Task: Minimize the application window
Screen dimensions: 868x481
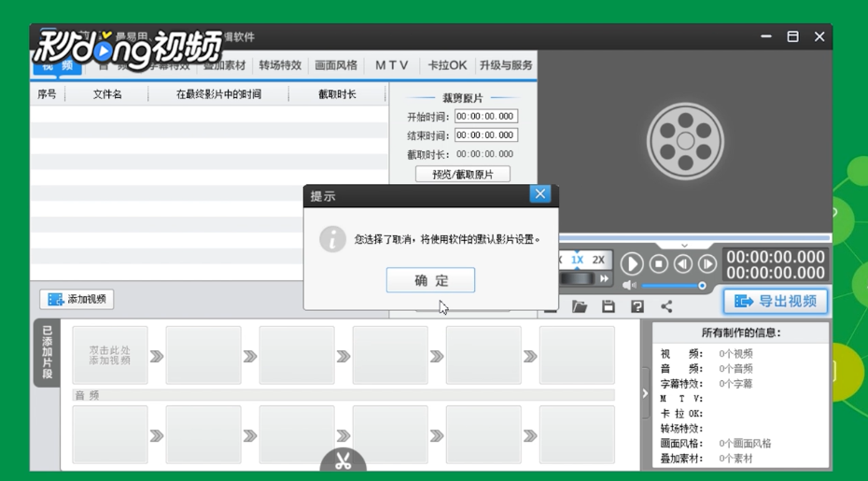Action: point(766,36)
